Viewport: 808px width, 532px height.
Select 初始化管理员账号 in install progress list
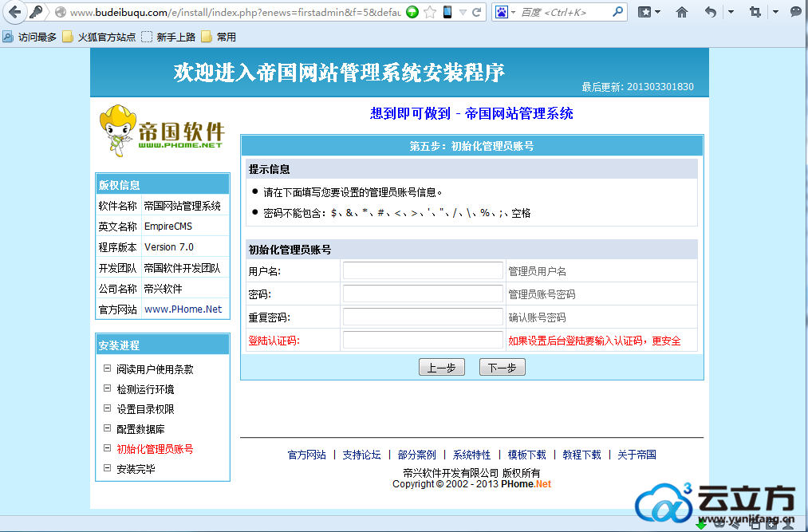[155, 449]
